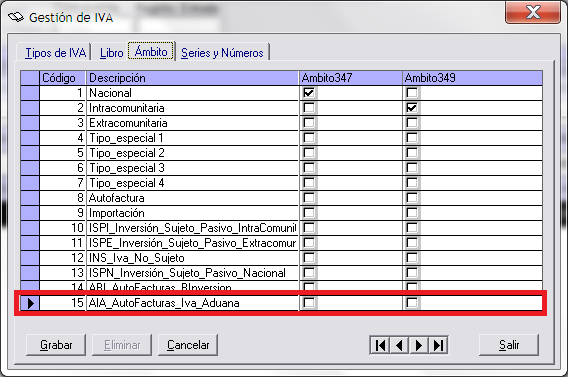Screen dimensions: 568x377
Task: Check Ambito349 for AIA_AutoFacturas_Iva_Aduana
Action: point(412,303)
